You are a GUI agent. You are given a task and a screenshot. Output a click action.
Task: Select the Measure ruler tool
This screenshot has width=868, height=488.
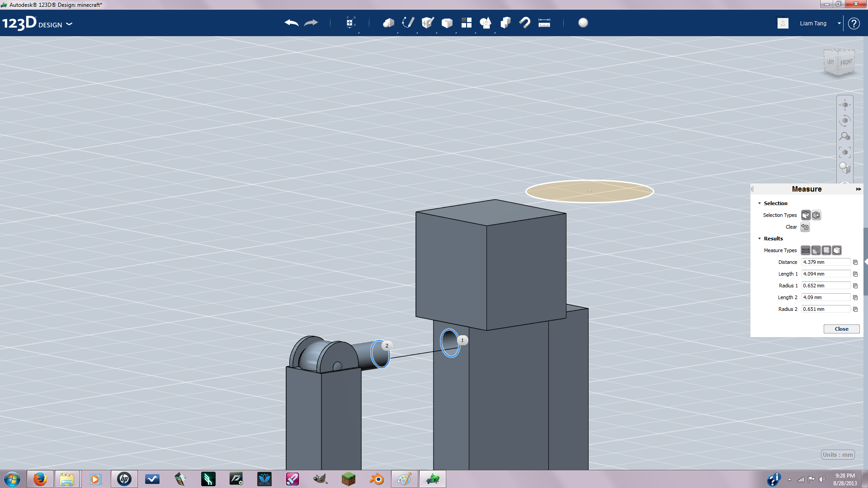(x=544, y=23)
